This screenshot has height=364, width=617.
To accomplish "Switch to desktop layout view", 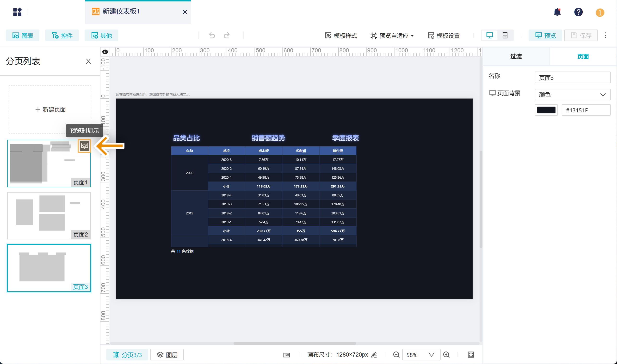I will [x=490, y=36].
